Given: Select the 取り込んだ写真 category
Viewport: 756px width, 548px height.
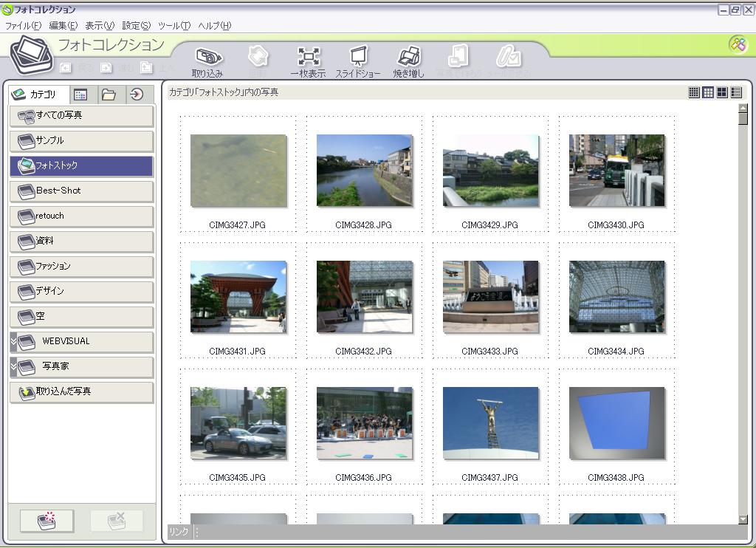Looking at the screenshot, I should tap(81, 391).
